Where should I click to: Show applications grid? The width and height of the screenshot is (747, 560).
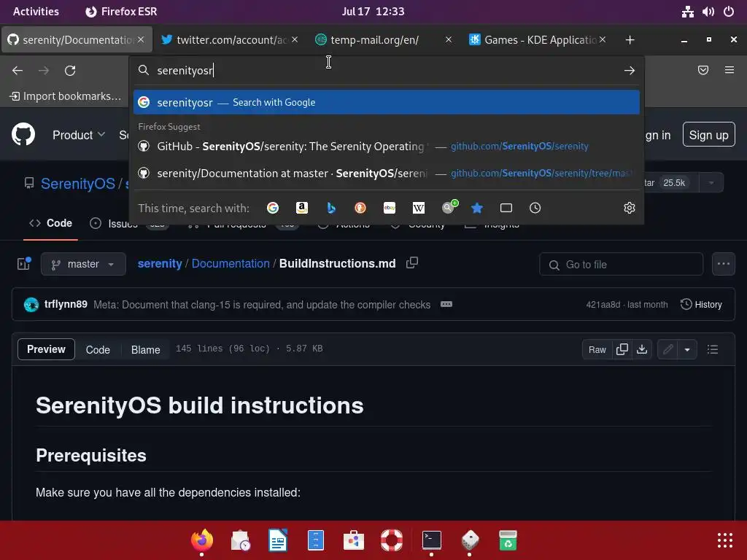724,540
